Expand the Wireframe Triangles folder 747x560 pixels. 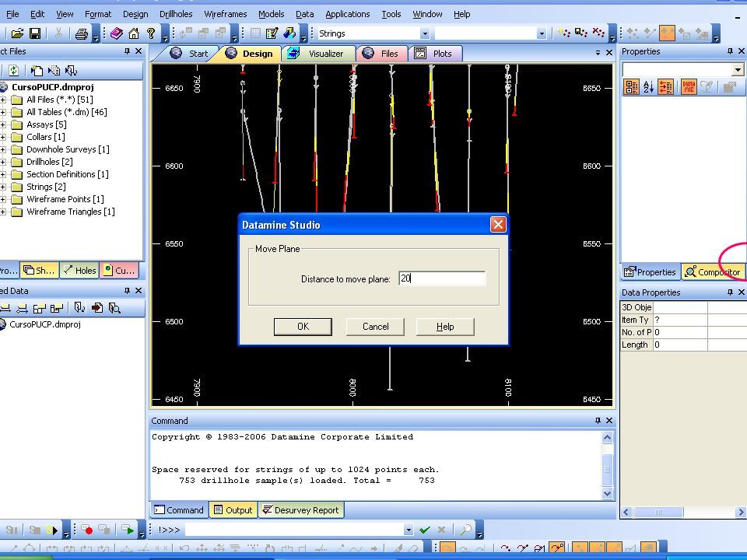click(2, 212)
